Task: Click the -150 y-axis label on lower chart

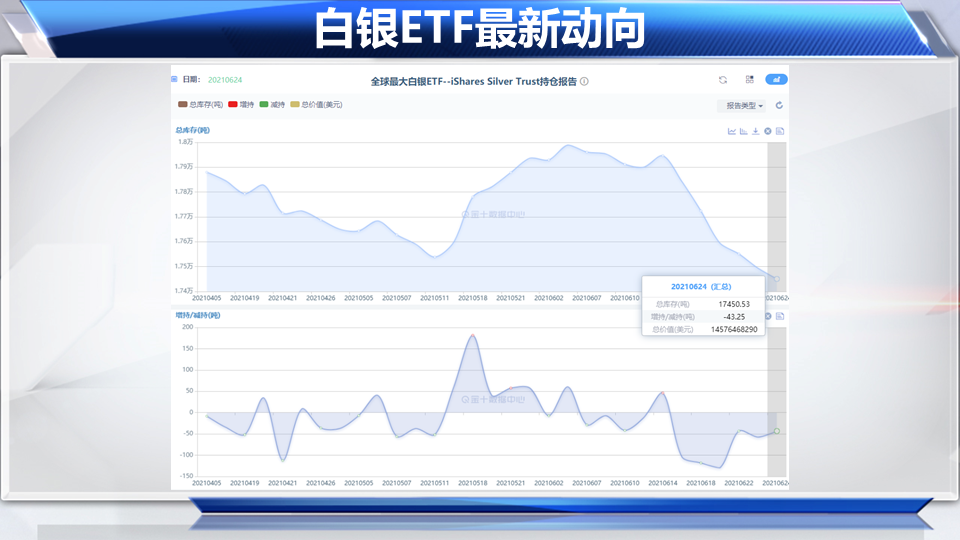Action: coord(186,476)
